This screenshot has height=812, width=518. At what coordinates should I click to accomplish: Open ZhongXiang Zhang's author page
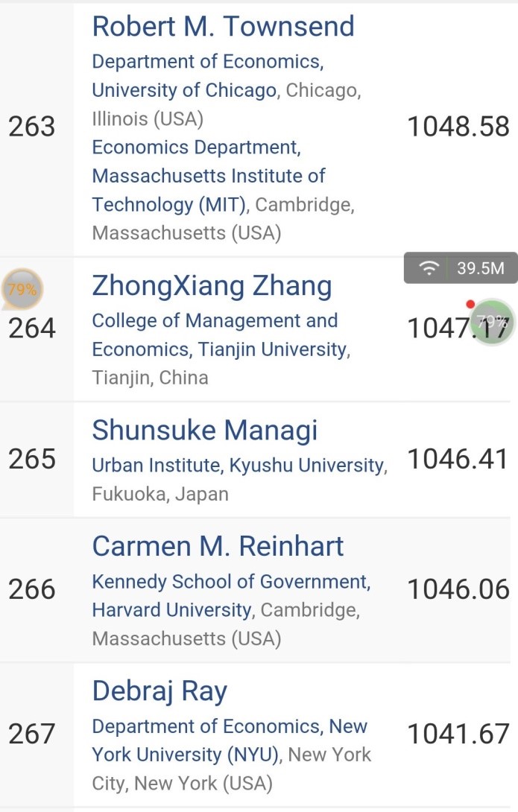(212, 285)
